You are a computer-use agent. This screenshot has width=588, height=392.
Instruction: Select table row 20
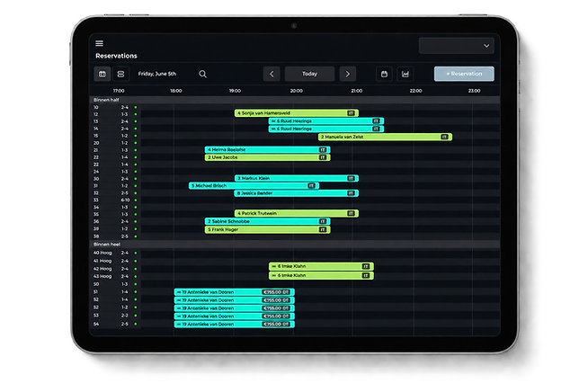point(295,143)
